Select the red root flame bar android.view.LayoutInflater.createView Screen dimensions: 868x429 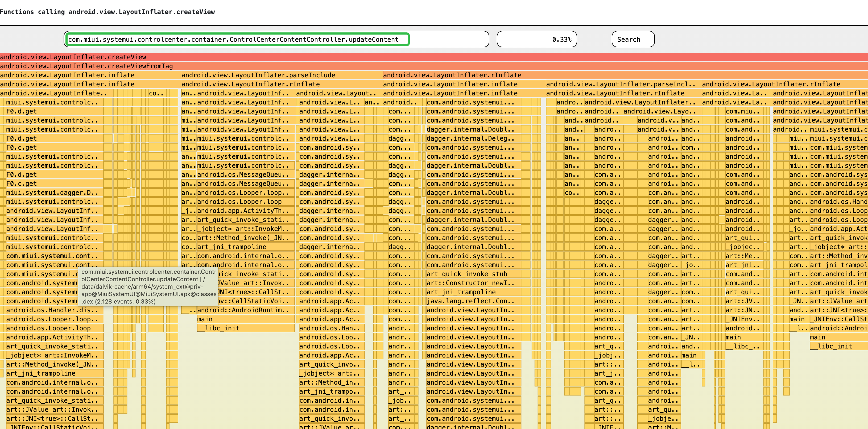[434, 57]
